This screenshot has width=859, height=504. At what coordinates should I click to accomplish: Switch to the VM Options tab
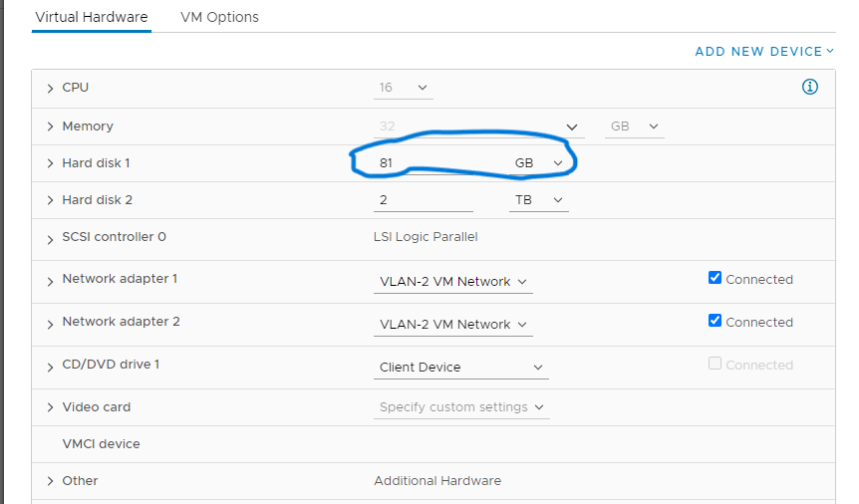pyautogui.click(x=219, y=17)
